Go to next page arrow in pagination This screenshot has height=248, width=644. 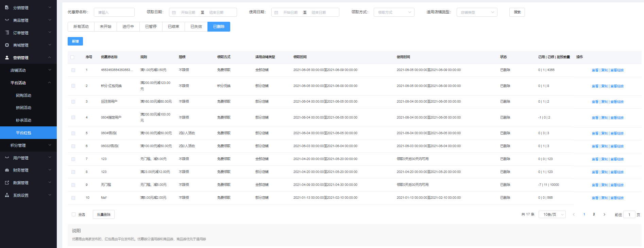(x=604, y=214)
